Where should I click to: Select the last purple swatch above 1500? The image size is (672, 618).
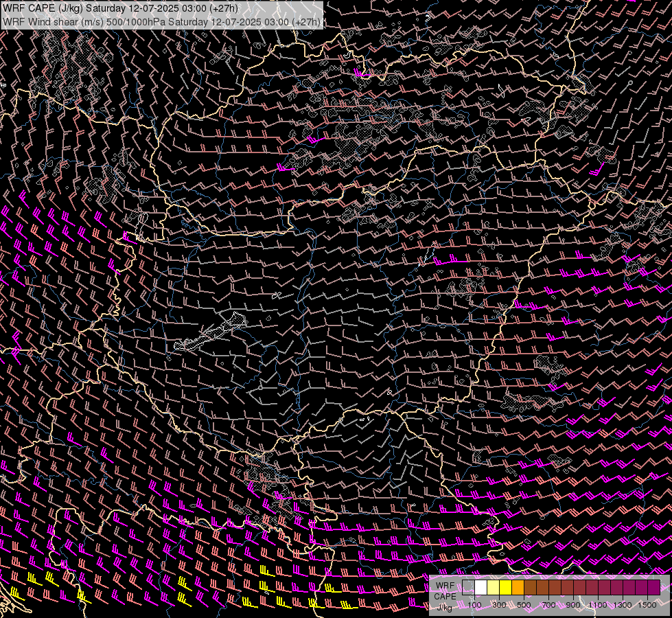[x=654, y=587]
